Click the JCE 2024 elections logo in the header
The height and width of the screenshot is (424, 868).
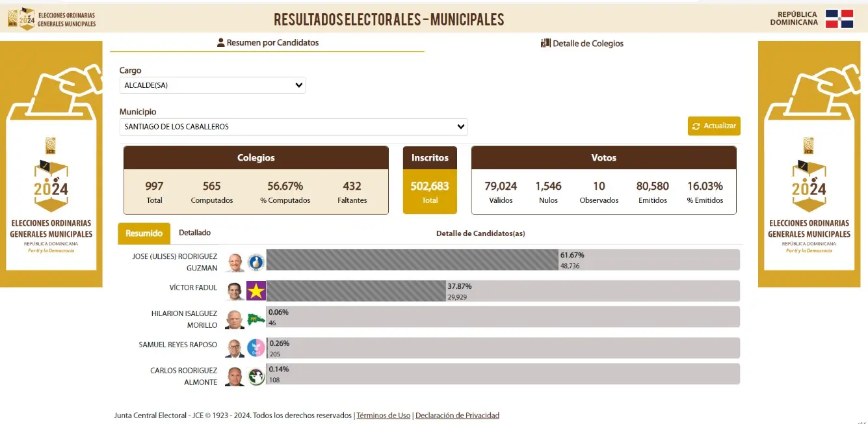(x=20, y=17)
